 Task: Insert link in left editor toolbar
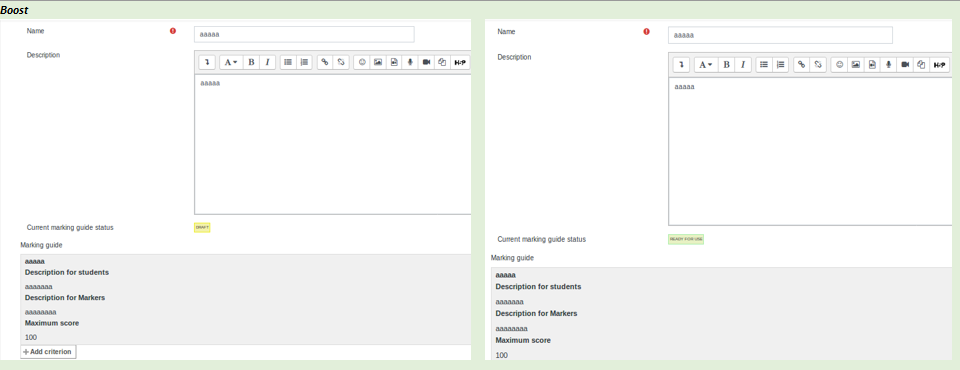(x=325, y=62)
